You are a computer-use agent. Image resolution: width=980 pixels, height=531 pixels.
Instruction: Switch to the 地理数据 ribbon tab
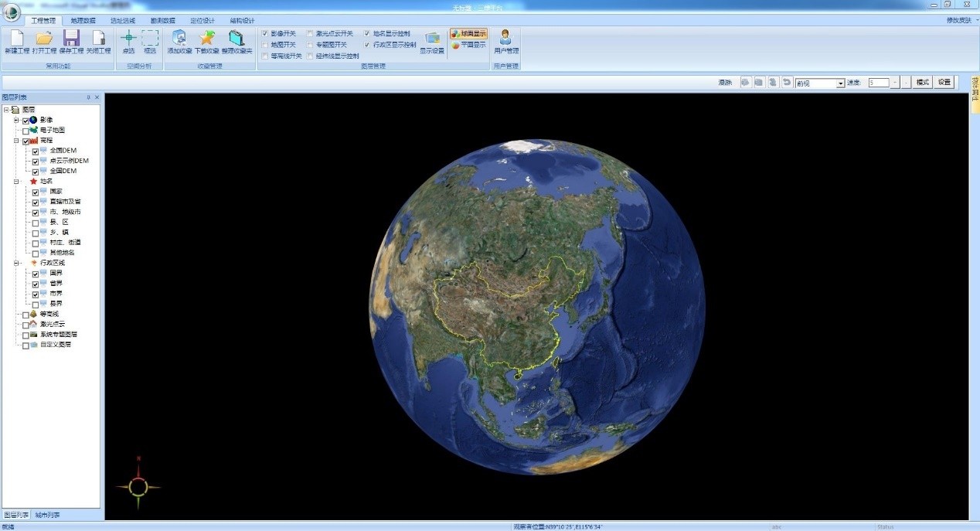(x=83, y=20)
